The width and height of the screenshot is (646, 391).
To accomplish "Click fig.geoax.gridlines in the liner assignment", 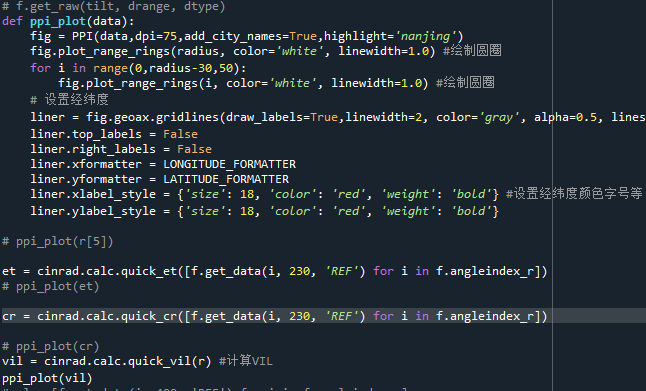I will pos(152,117).
